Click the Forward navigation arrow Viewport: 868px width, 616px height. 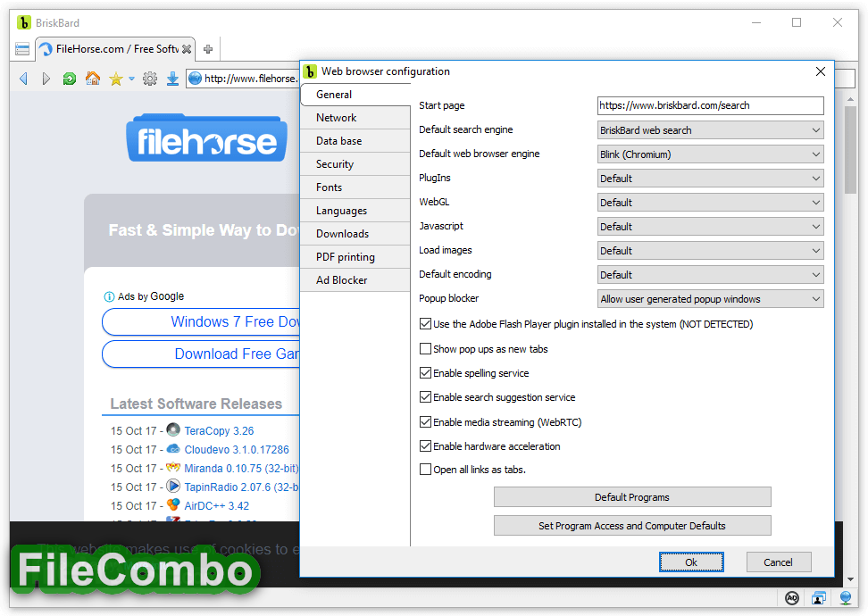(x=46, y=79)
